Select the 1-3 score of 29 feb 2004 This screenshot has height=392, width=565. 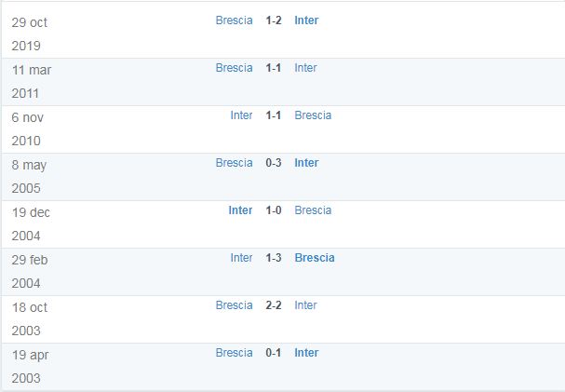point(274,258)
